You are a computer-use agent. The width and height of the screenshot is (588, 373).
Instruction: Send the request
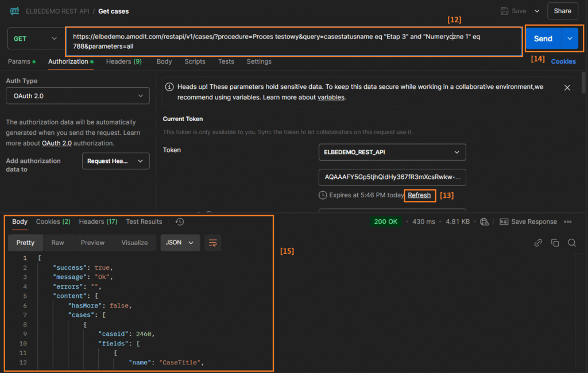pyautogui.click(x=543, y=38)
